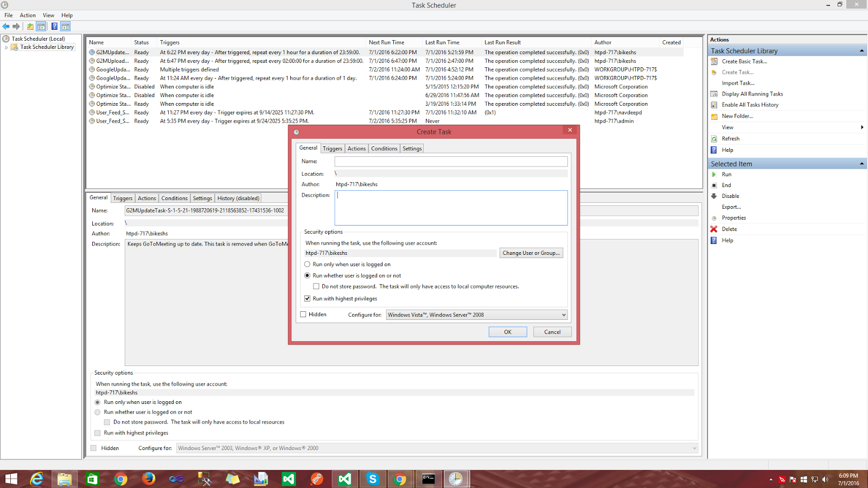
Task: Click the Export action for selected task
Action: click(x=731, y=207)
